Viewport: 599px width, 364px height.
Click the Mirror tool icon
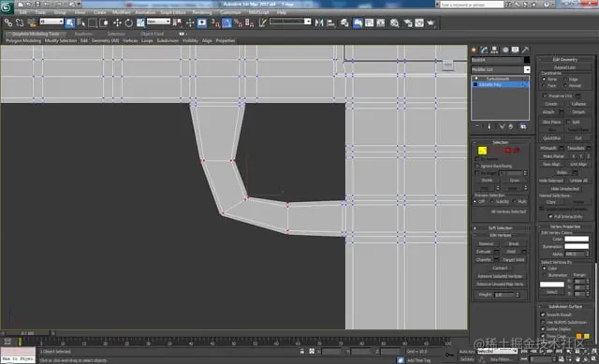319,22
